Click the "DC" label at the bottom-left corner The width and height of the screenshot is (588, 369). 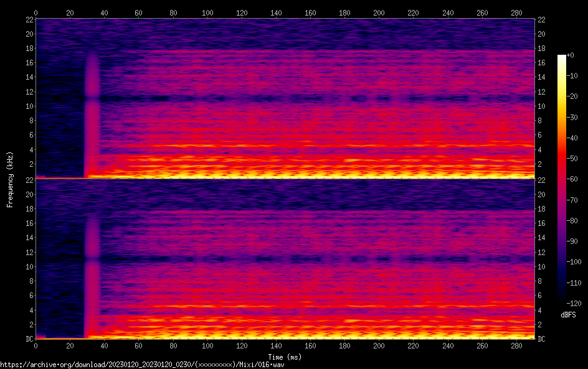[28, 339]
